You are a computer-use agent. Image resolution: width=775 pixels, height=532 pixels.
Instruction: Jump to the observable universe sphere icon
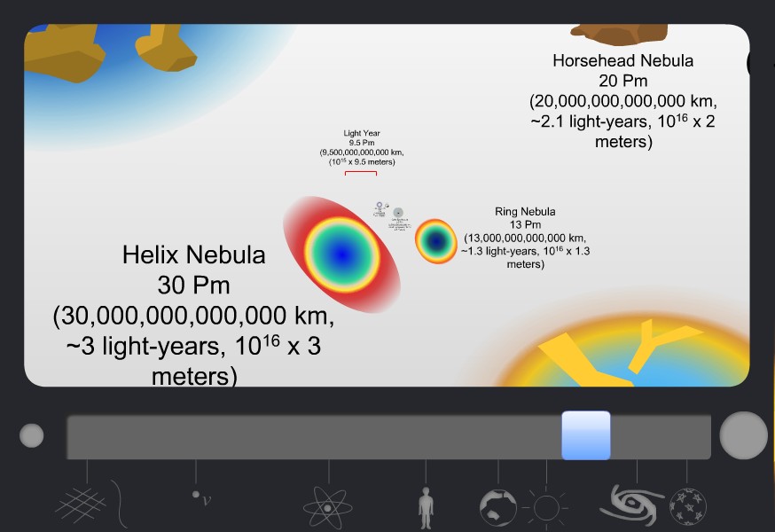coord(687,507)
